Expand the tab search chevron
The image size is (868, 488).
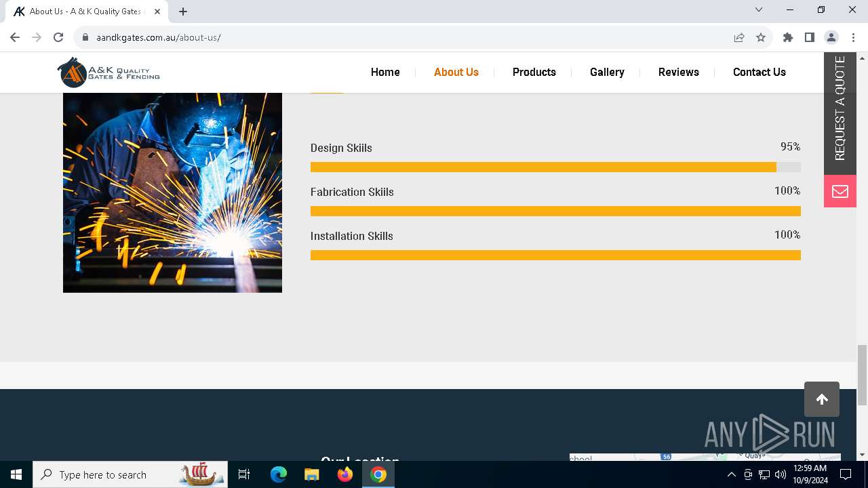tap(759, 9)
